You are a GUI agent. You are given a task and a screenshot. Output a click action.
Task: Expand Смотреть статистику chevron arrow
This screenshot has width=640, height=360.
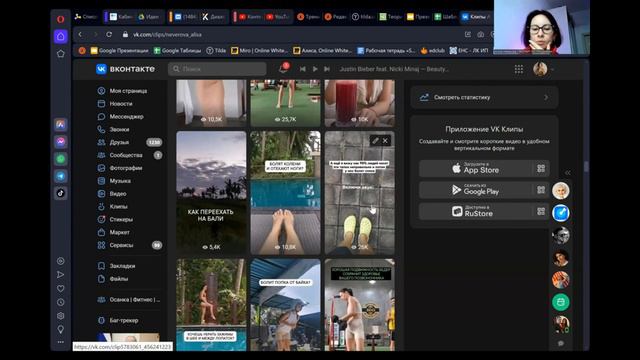point(546,97)
